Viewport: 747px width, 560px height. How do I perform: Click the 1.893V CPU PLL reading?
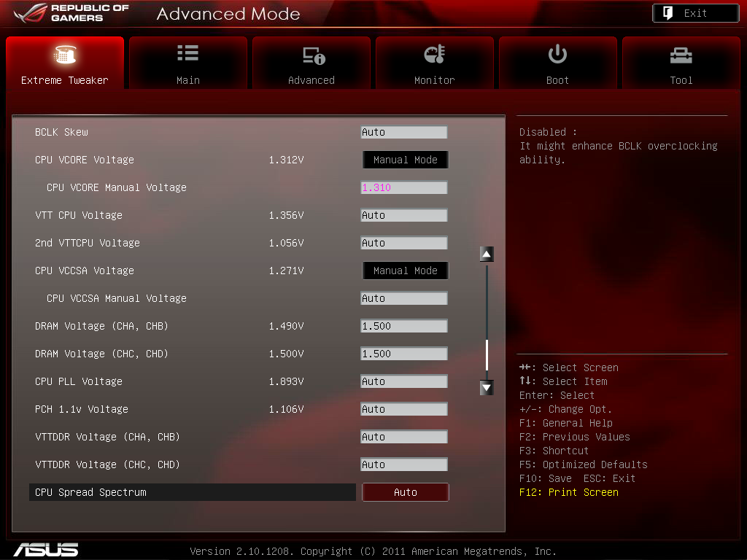click(x=286, y=381)
